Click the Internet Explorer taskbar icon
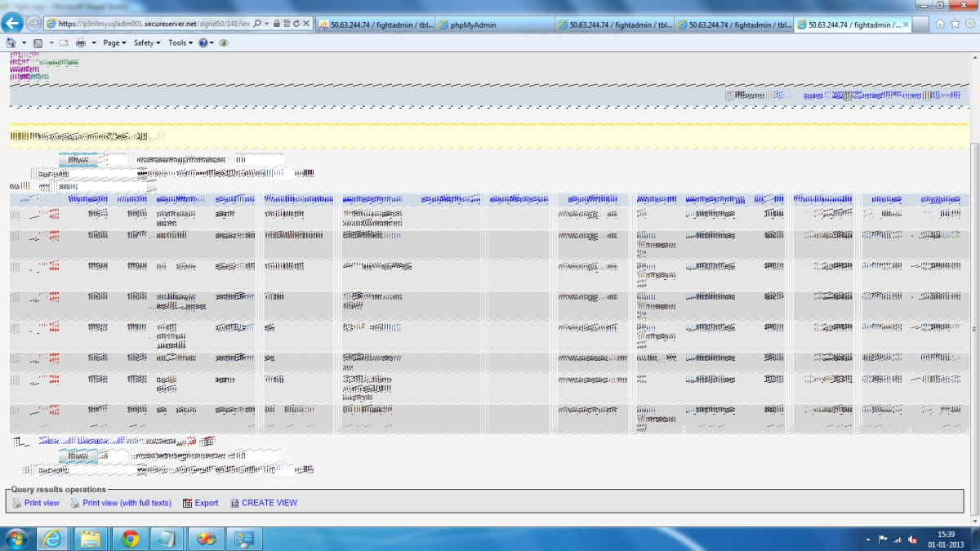 [54, 539]
